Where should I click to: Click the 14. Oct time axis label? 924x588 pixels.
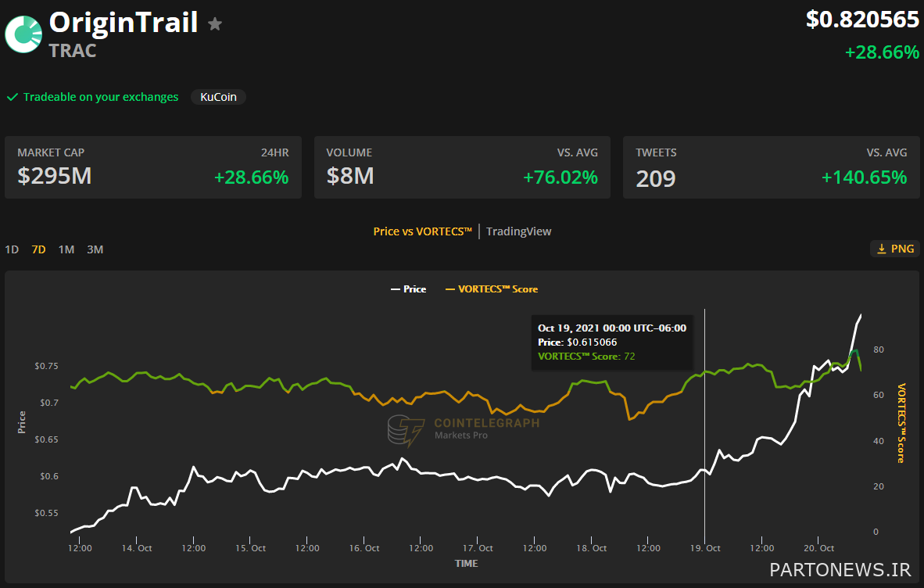coord(137,548)
